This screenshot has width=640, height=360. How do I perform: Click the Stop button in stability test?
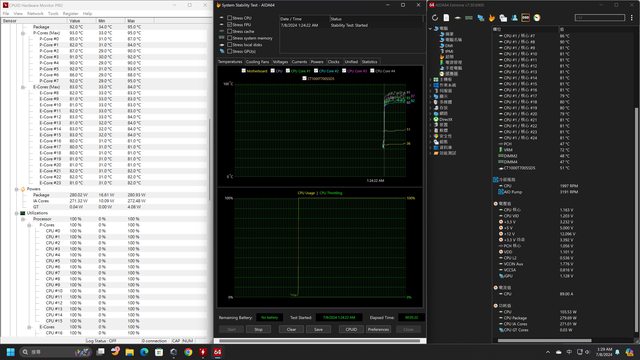click(258, 329)
